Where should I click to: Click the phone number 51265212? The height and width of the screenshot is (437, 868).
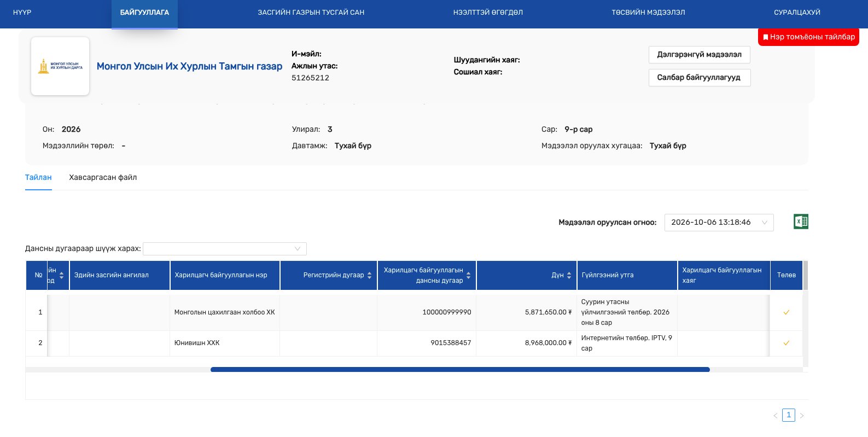(x=310, y=78)
